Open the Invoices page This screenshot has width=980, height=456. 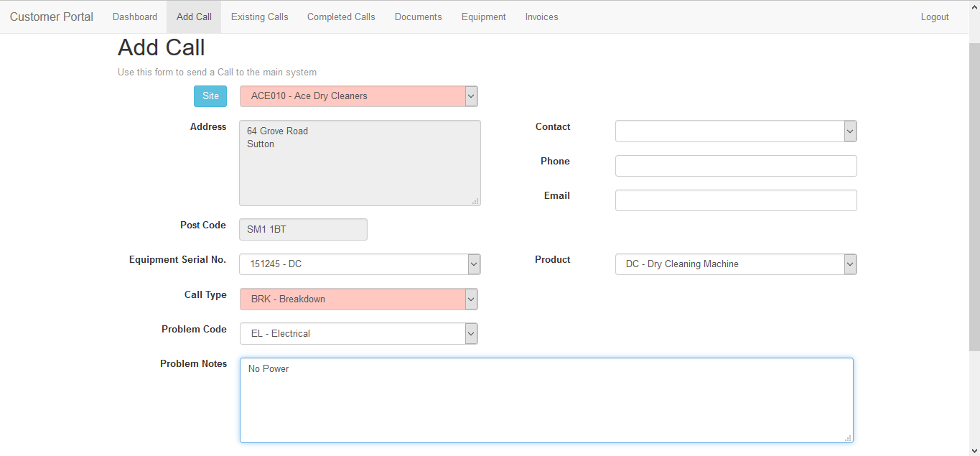pos(541,17)
